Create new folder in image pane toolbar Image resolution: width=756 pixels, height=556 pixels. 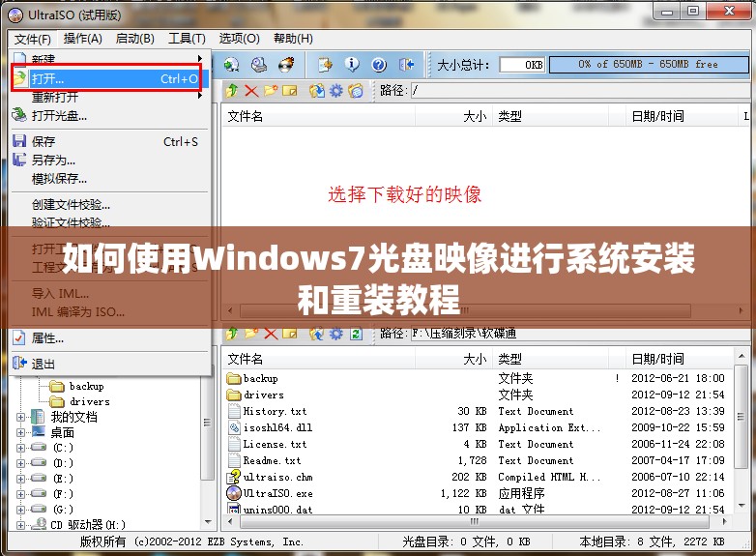pyautogui.click(x=271, y=90)
